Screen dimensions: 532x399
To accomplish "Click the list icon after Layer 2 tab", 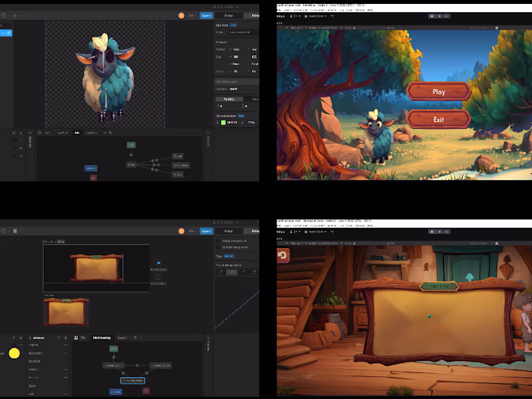I will pos(135,338).
